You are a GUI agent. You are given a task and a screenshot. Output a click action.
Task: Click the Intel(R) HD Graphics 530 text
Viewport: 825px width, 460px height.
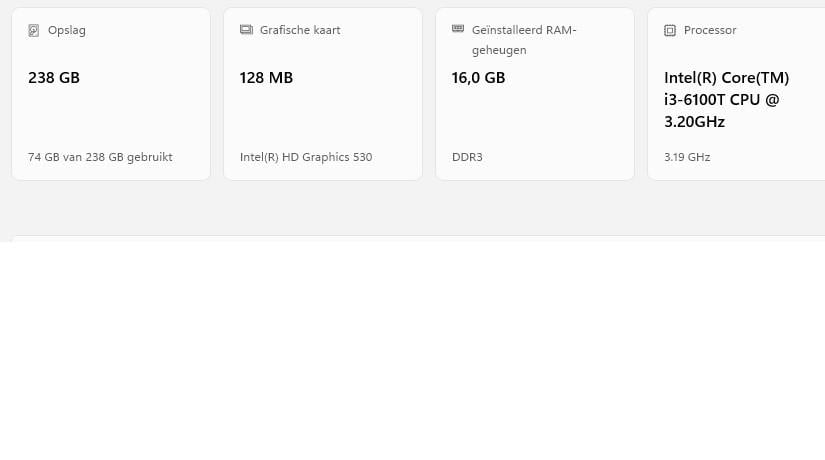click(306, 157)
